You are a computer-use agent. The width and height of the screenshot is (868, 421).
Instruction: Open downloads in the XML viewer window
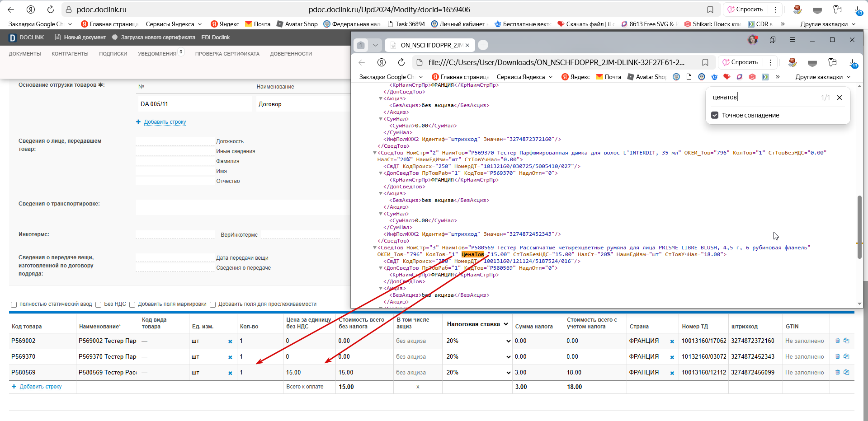[853, 63]
